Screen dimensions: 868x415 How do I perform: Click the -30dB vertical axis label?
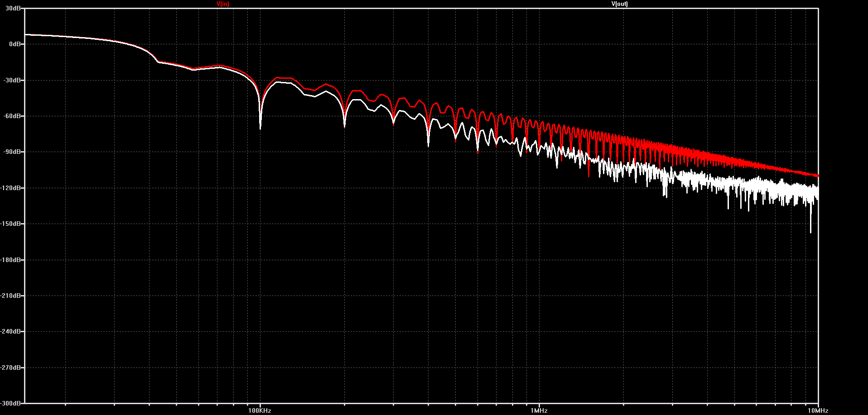[x=12, y=80]
